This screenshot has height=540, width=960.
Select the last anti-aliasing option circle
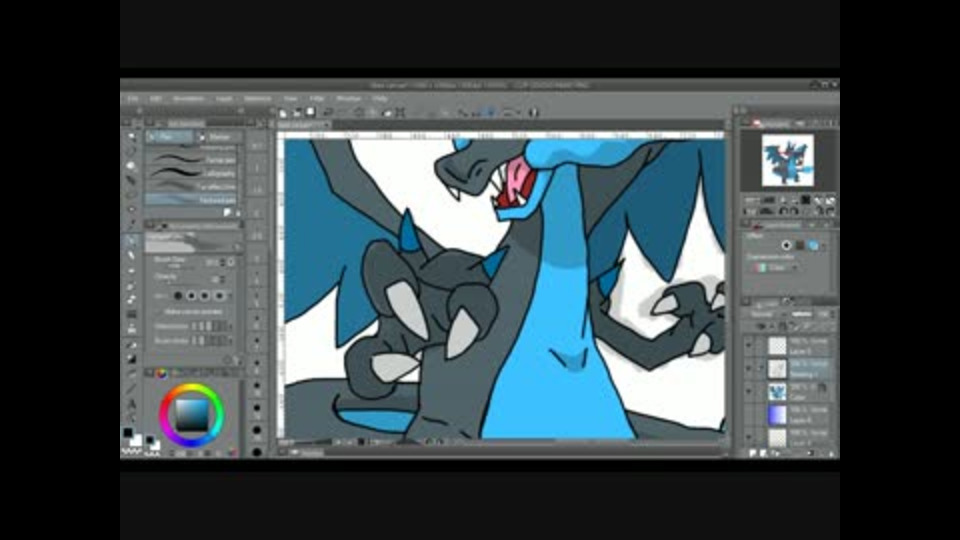pos(220,296)
